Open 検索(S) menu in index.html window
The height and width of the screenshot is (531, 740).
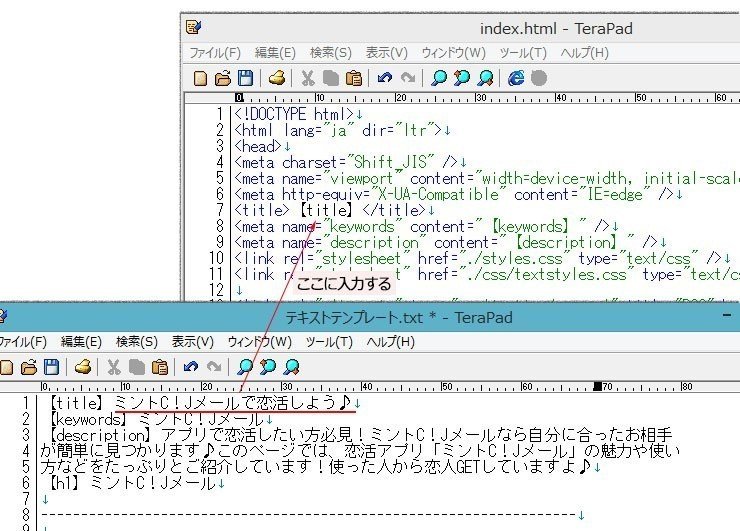pyautogui.click(x=331, y=53)
